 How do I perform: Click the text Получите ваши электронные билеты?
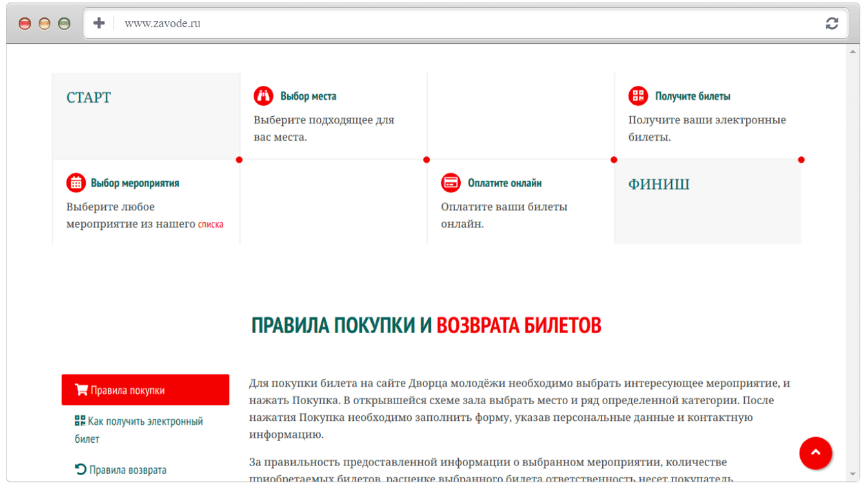pos(707,128)
